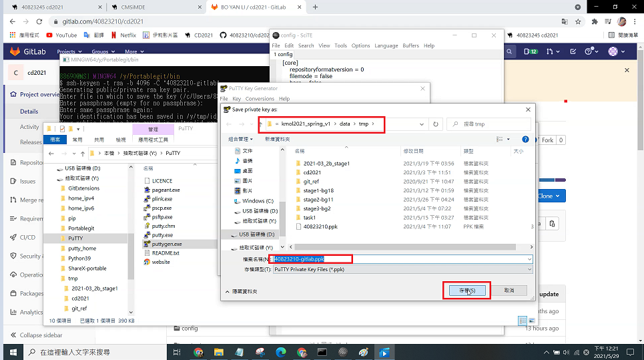Select the cd2021 folder in save dialog list
The width and height of the screenshot is (644, 360).
tap(312, 172)
